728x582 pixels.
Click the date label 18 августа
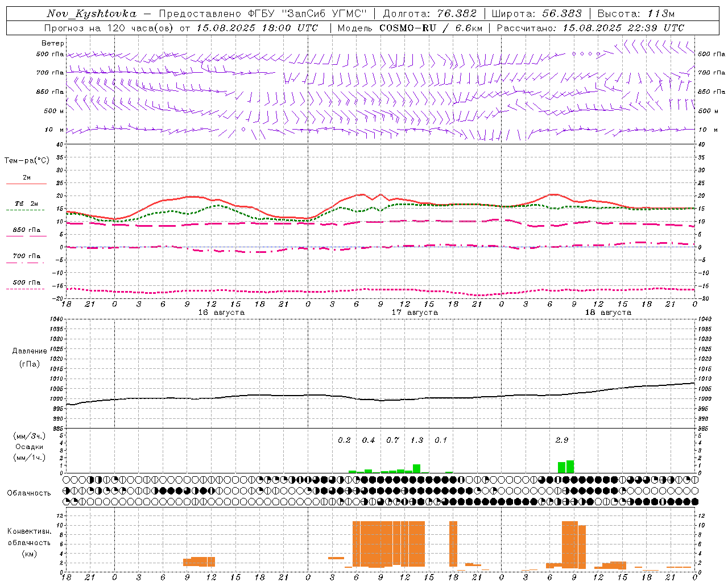[x=608, y=313]
